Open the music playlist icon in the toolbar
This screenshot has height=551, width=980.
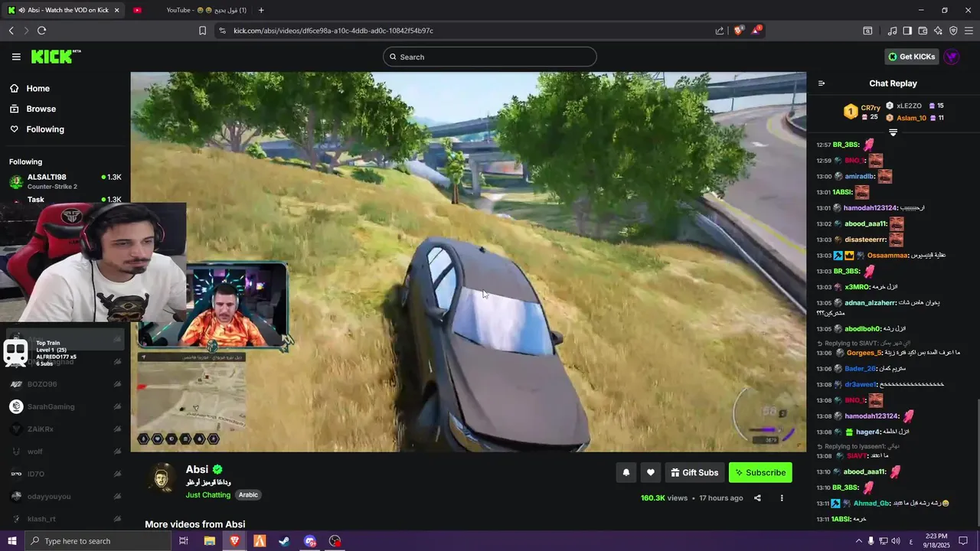(892, 31)
